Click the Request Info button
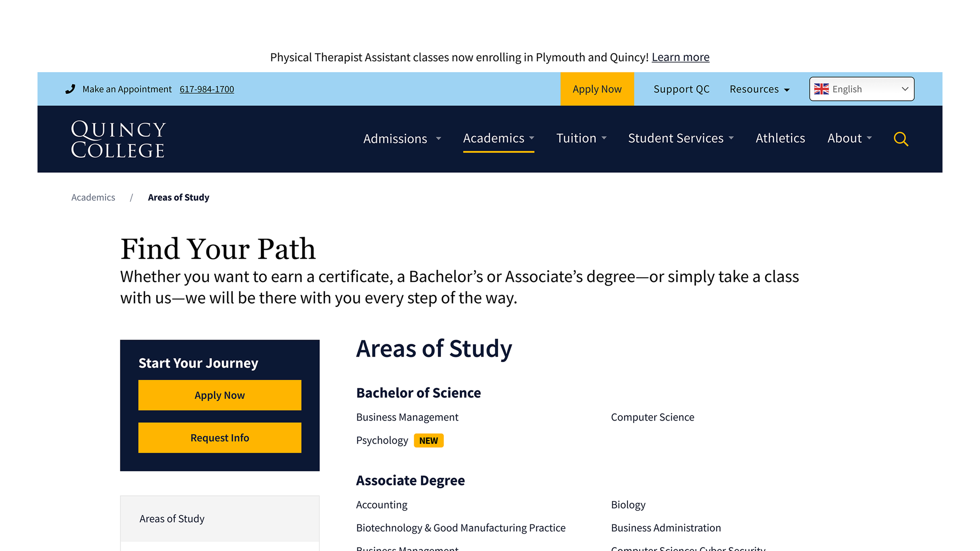The image size is (980, 551). tap(220, 438)
